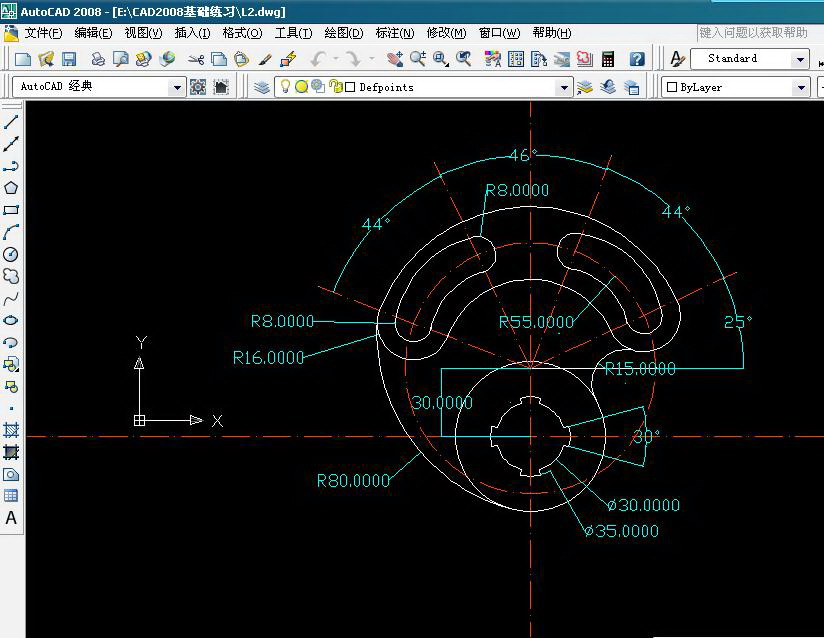Select the Arc tool
The image size is (824, 638).
coord(11,232)
